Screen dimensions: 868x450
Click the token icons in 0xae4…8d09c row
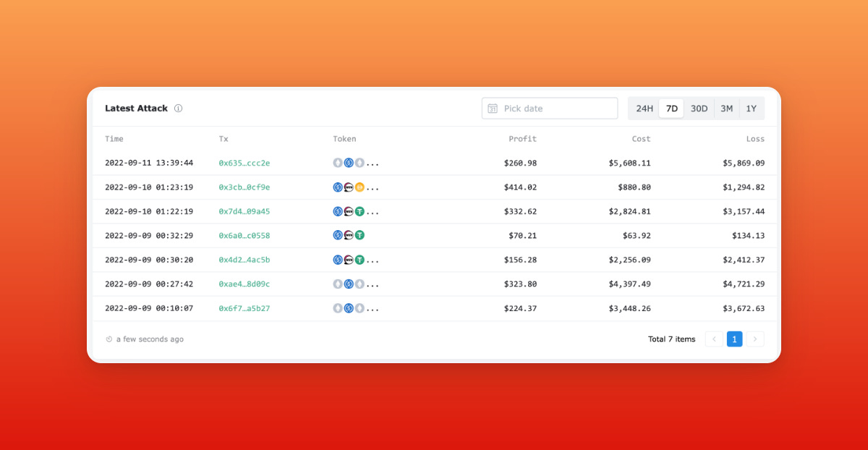click(x=356, y=284)
